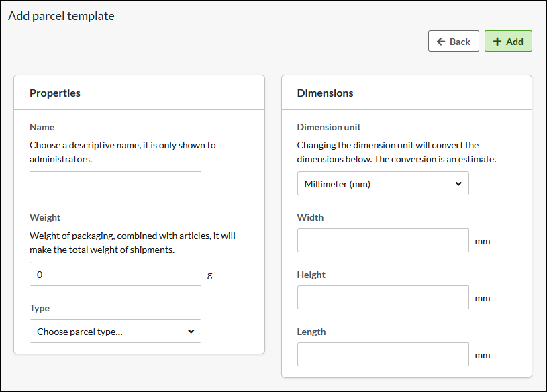Image resolution: width=547 pixels, height=392 pixels.
Task: Click the left arrow icon on Back
Action: 441,42
